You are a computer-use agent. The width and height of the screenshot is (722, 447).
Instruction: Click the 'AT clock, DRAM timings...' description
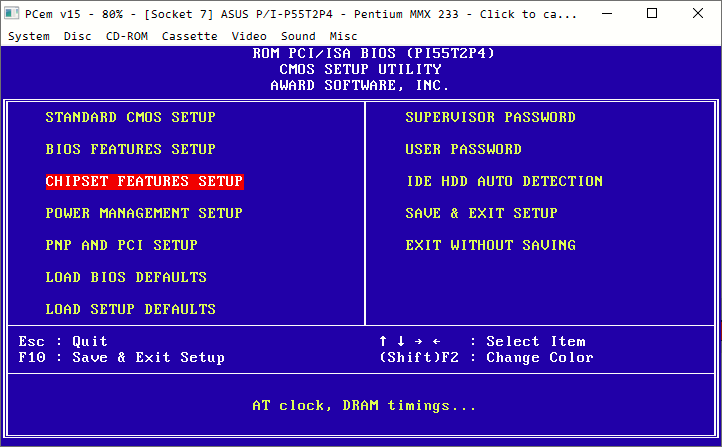pos(364,405)
